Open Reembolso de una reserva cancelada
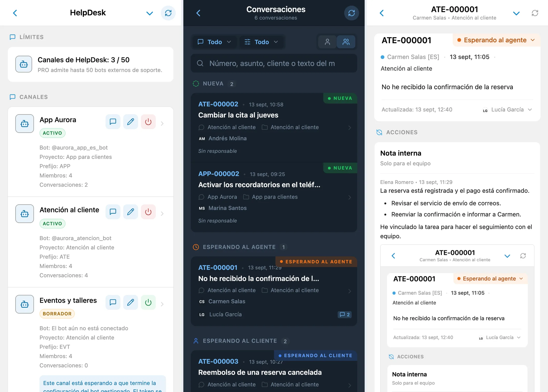548x392 pixels. coord(260,372)
